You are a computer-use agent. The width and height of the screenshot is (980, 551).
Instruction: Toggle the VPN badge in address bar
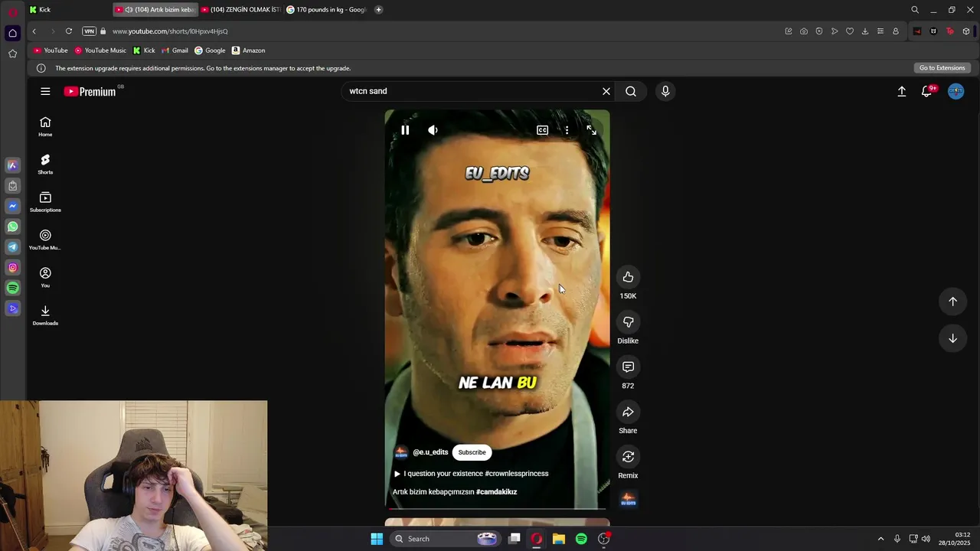click(x=89, y=31)
